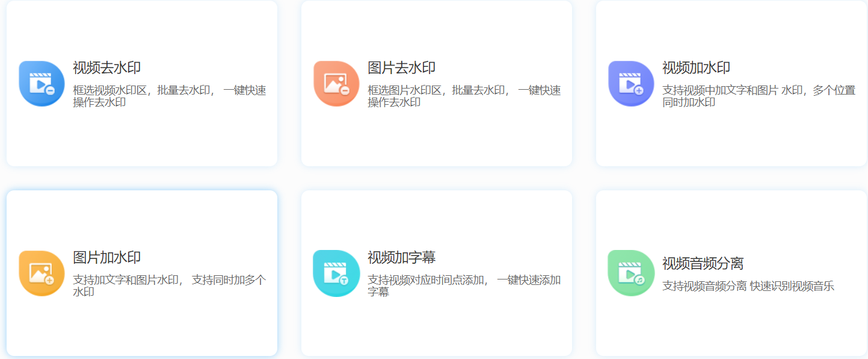Select the 视频加字幕 heading

[x=402, y=258]
